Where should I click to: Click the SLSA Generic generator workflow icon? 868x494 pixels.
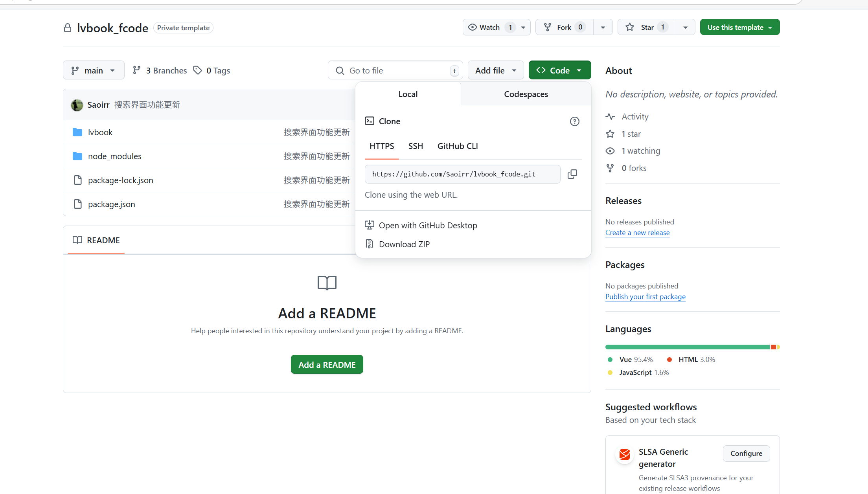click(625, 454)
